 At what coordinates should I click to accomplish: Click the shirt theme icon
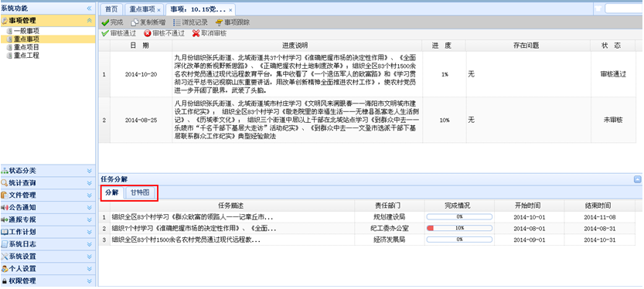coord(598,8)
